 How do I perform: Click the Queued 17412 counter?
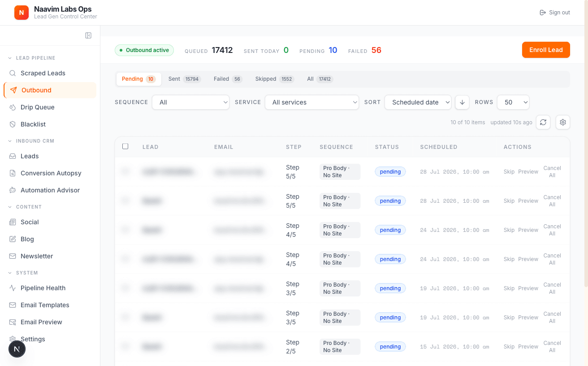[x=209, y=50]
